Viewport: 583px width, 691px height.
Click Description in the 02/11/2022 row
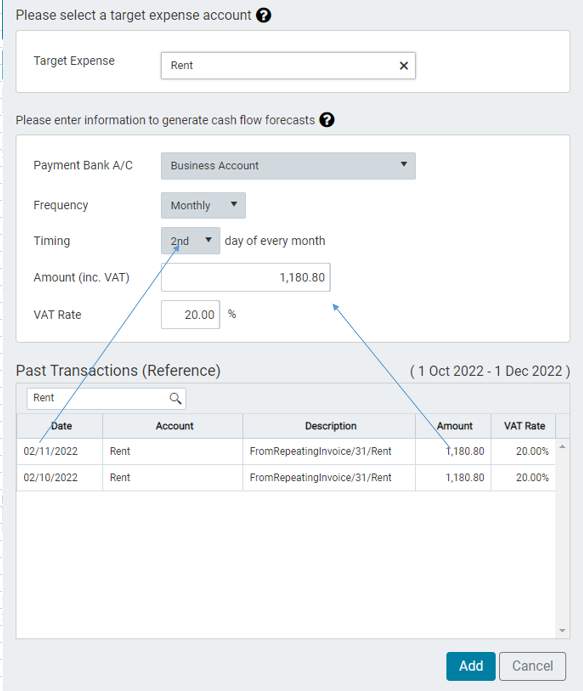coord(329,451)
